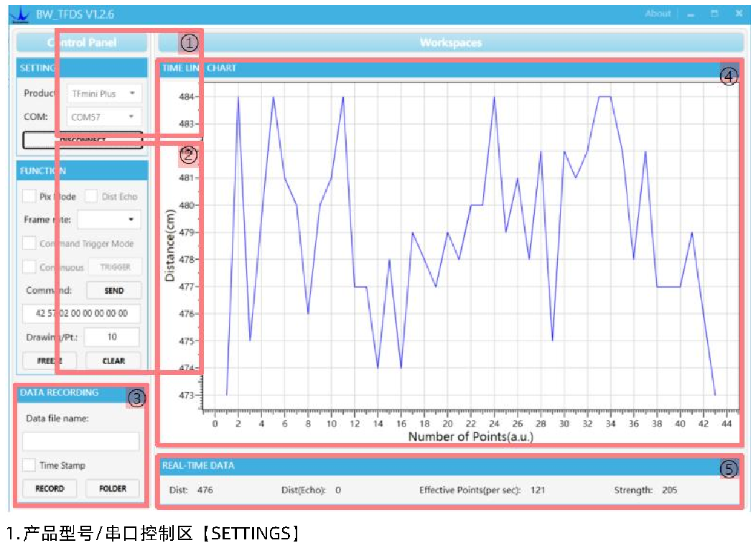Click the DATA RECORDING section header
This screenshot has height=548, width=756.
click(81, 393)
